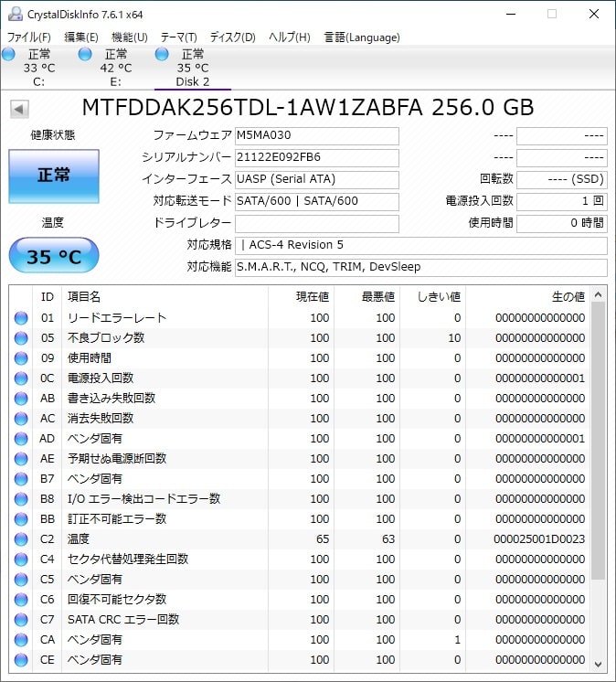Click the しきい値 column header
616x682 pixels.
tap(433, 296)
